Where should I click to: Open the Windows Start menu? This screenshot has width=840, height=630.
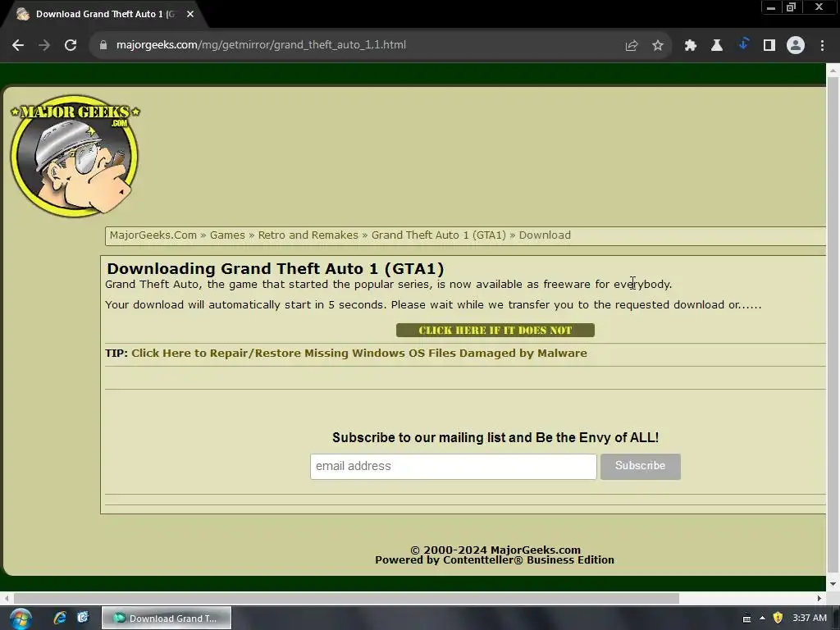pos(21,619)
